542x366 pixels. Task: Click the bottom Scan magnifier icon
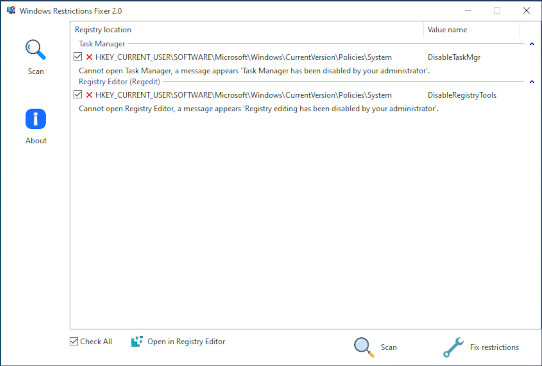pyautogui.click(x=364, y=347)
